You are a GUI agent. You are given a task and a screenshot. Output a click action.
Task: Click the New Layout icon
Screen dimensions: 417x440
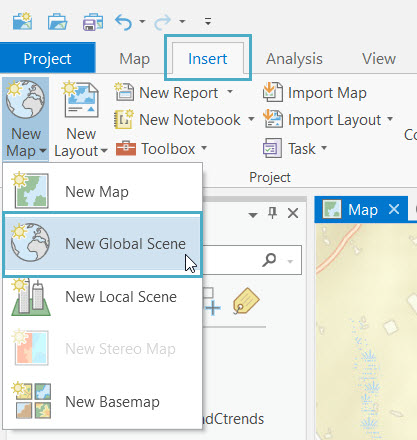[x=81, y=99]
